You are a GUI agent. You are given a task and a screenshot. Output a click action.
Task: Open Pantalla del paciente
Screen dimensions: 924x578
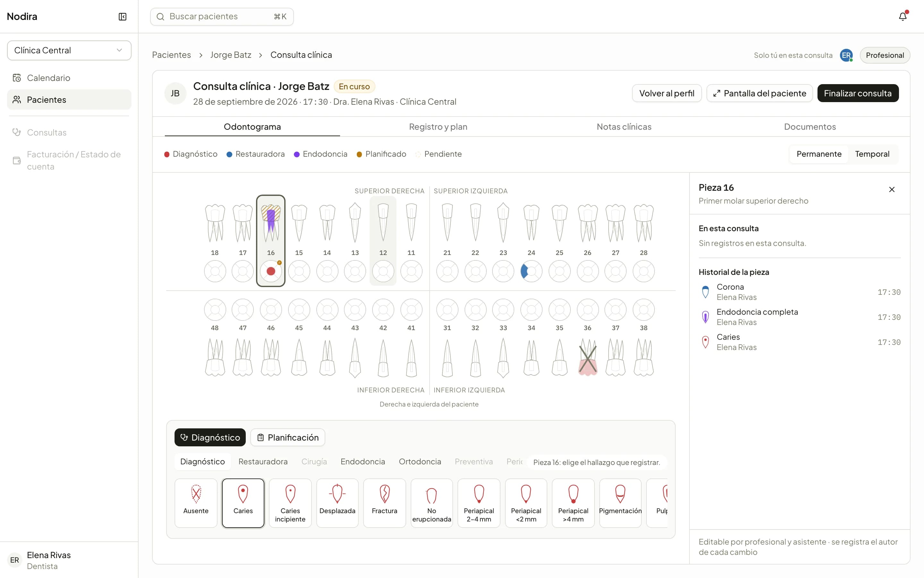pos(759,93)
